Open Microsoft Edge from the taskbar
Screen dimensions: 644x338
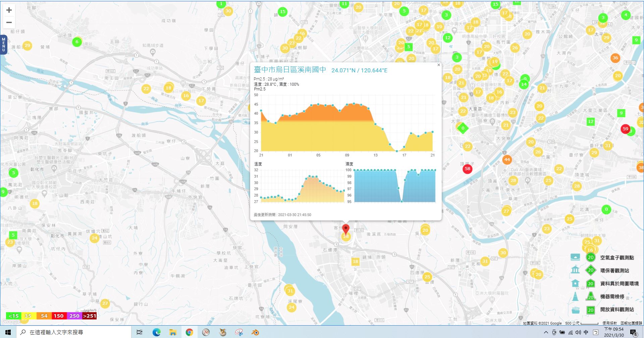click(x=156, y=332)
